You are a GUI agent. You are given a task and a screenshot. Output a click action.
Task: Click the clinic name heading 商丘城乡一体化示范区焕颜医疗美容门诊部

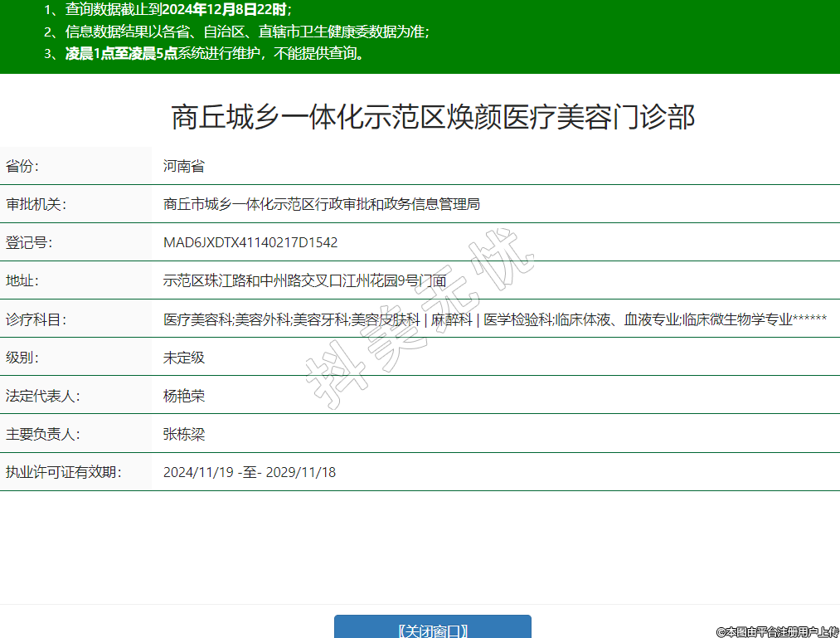click(x=432, y=117)
